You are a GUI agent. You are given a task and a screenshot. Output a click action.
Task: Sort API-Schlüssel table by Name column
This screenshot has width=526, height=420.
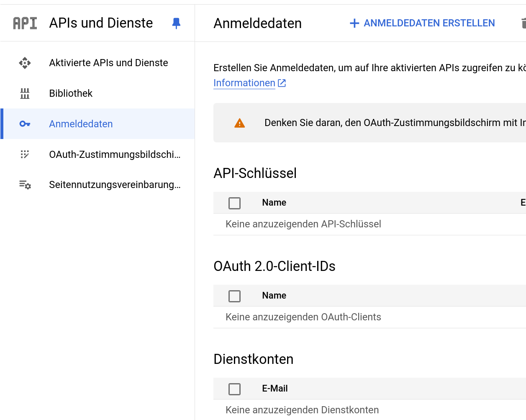[274, 203]
